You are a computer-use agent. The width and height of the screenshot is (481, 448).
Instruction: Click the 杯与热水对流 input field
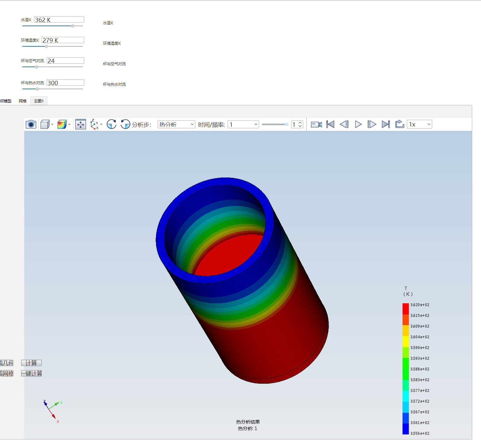tap(65, 83)
